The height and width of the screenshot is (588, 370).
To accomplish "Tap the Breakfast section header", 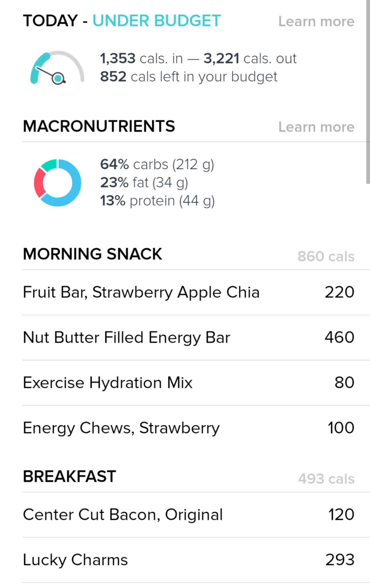I will pyautogui.click(x=69, y=476).
